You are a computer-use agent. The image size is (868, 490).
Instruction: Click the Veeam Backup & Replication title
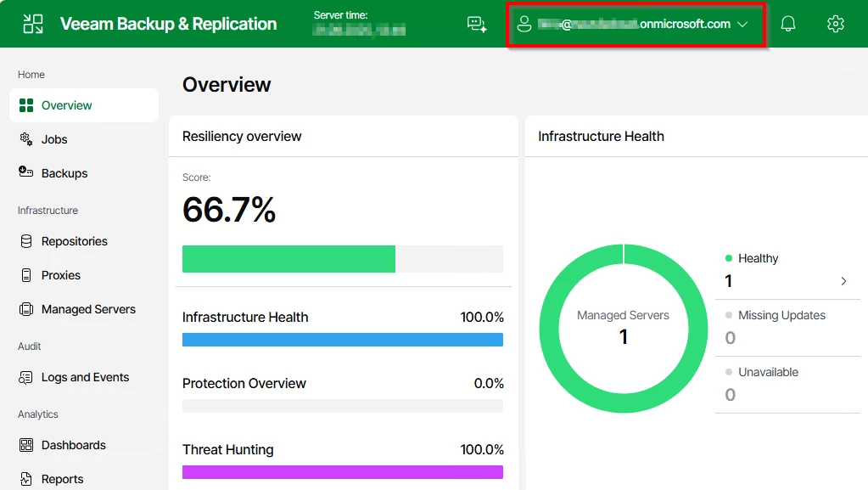(x=168, y=24)
